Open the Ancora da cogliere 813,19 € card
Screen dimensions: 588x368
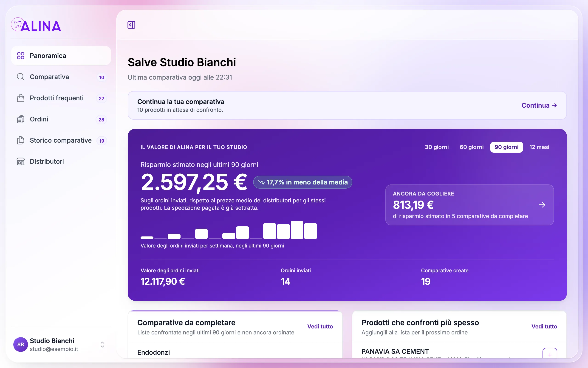(x=469, y=205)
